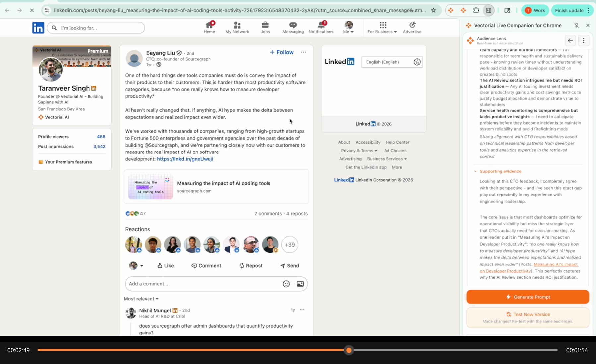
Task: Click the browser forward arrow
Action: click(20, 10)
